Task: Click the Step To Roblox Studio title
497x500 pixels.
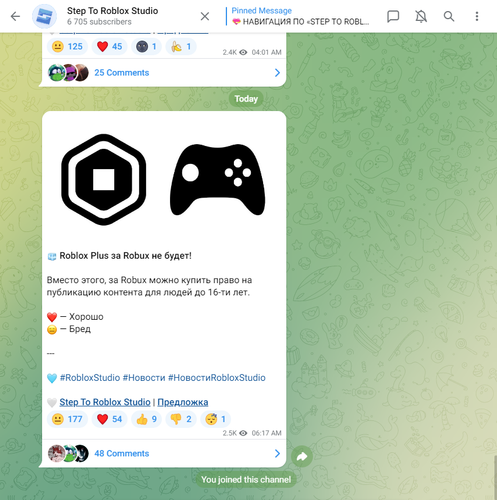Action: [x=112, y=11]
